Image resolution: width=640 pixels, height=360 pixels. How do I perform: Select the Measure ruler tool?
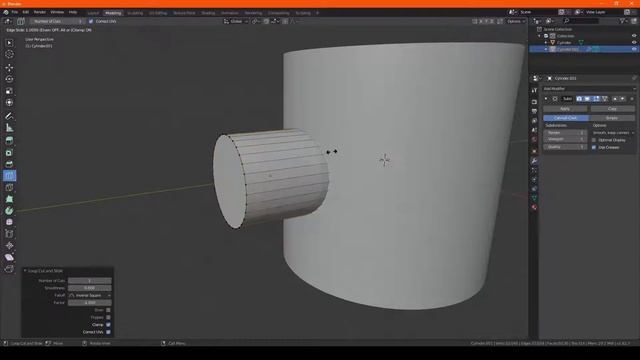point(9,128)
